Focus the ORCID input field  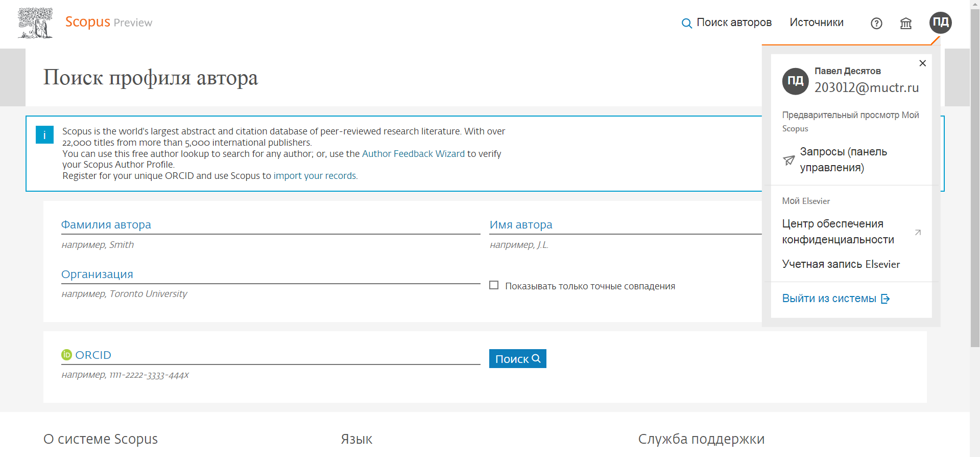point(271,355)
